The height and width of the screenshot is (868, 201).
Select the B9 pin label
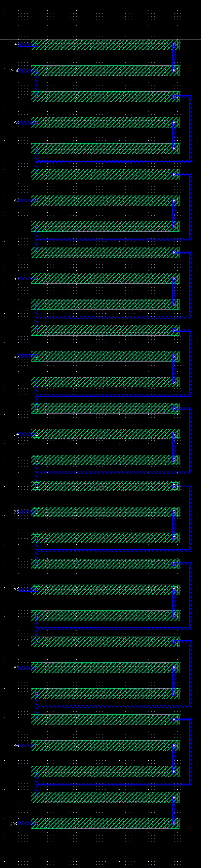pyautogui.click(x=16, y=45)
